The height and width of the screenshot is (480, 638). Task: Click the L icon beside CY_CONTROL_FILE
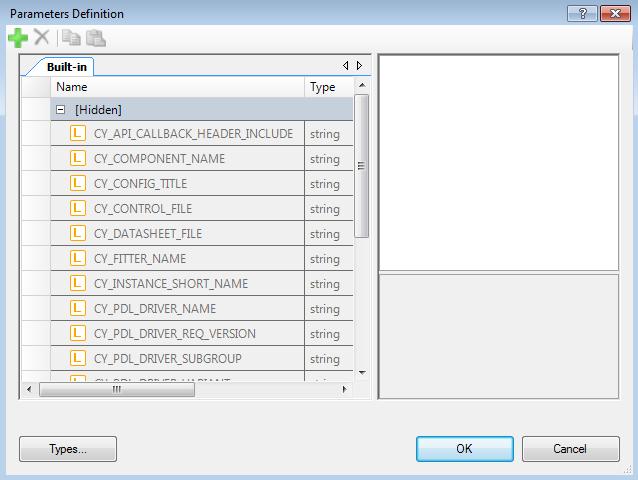click(78, 208)
